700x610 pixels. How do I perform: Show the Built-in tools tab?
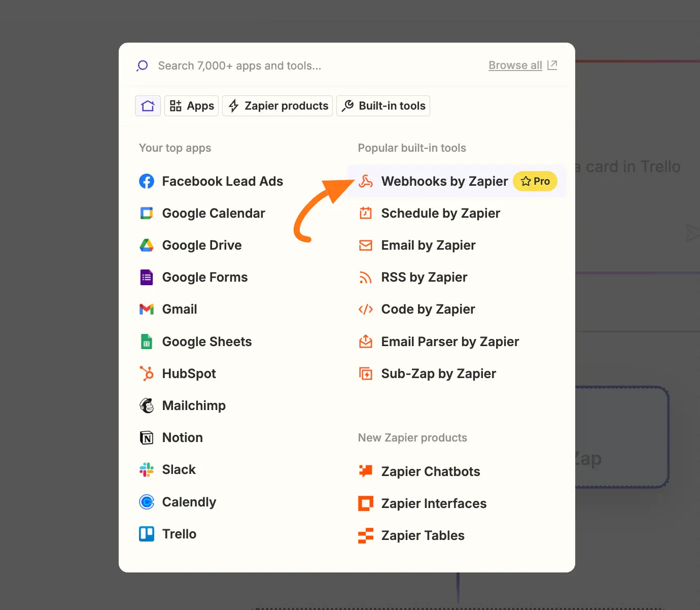383,106
